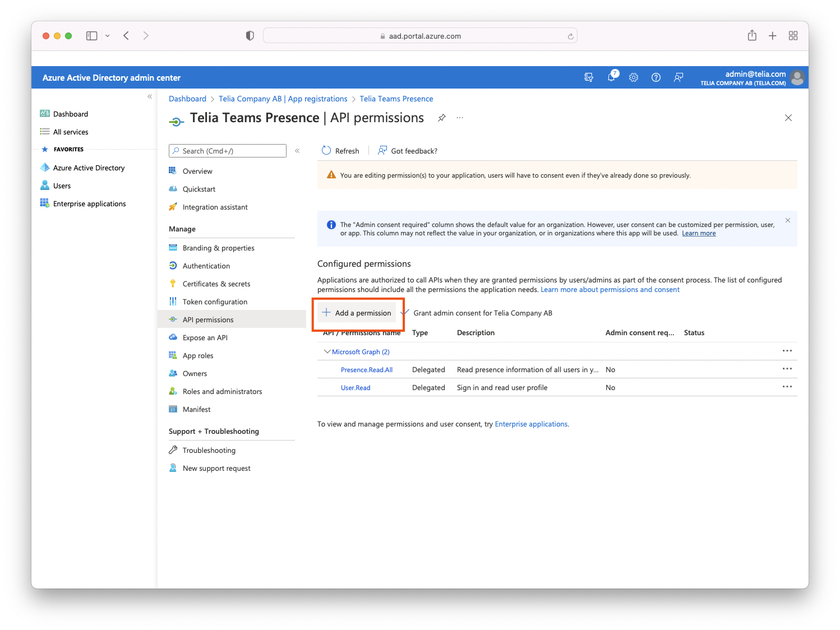Reload page using Safari reload icon
This screenshot has height=630, width=840.
click(570, 36)
